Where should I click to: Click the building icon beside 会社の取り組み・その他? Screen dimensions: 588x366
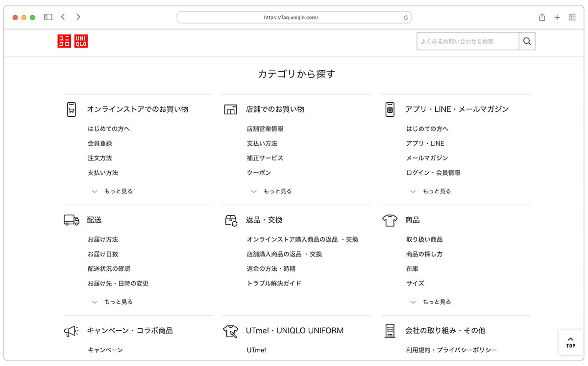click(x=390, y=331)
